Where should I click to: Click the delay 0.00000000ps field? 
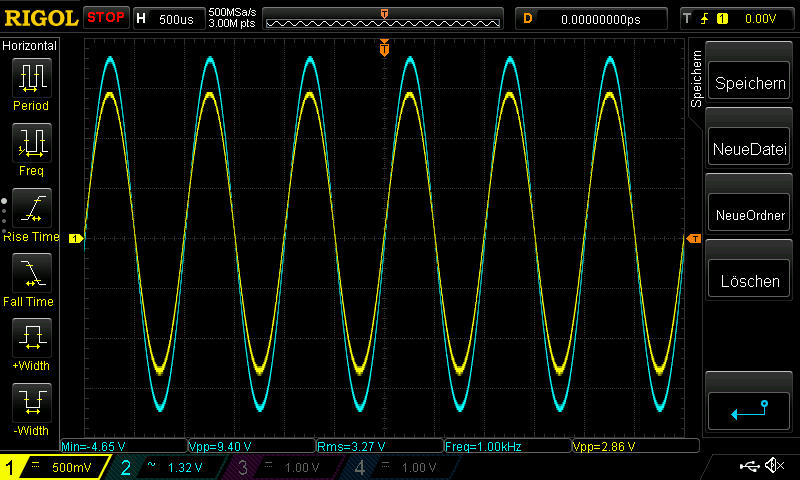[x=591, y=19]
